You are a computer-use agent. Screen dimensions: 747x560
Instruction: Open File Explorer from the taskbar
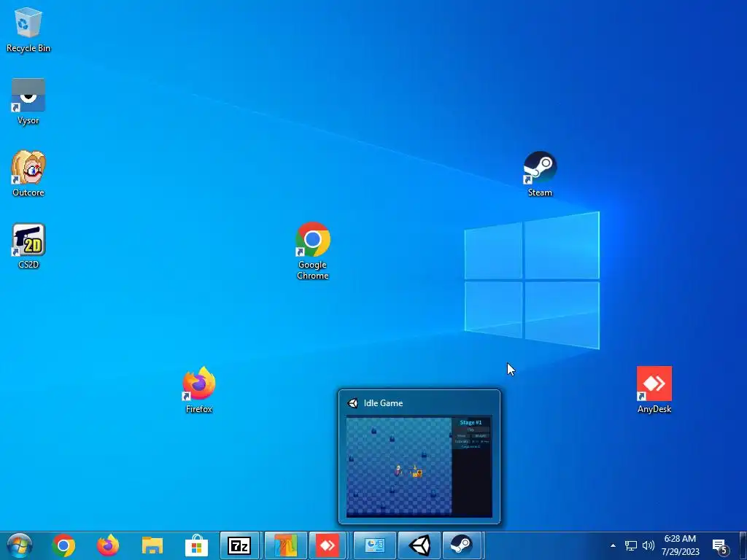152,545
